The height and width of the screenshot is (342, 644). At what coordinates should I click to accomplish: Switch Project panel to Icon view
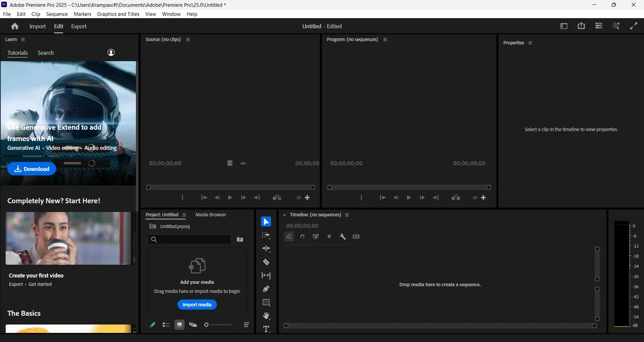(x=180, y=325)
